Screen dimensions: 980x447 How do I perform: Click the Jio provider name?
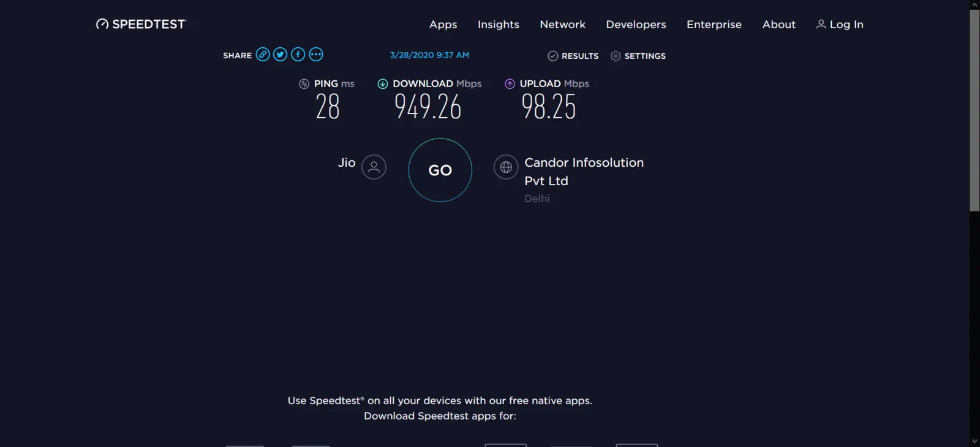coord(347,162)
